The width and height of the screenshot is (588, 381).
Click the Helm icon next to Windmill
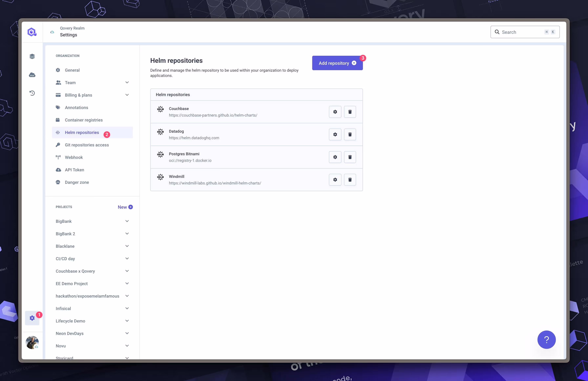160,177
